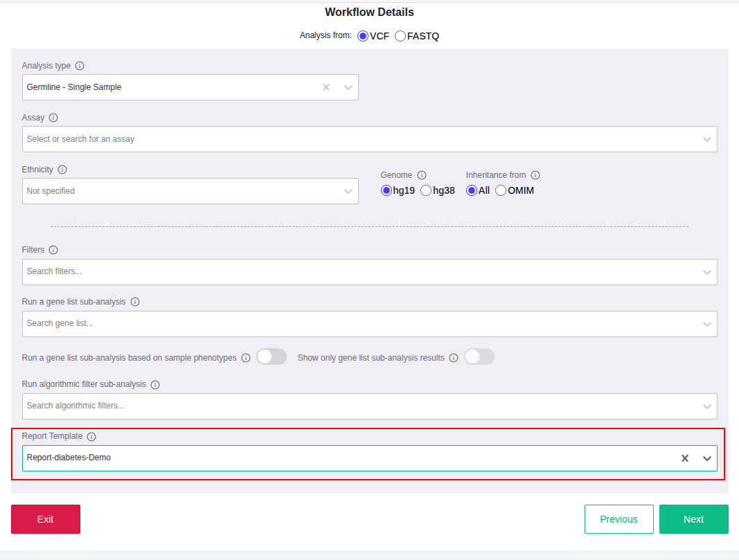Click the Inheritance from info icon
Viewport: 739px width, 560px height.
[535, 175]
